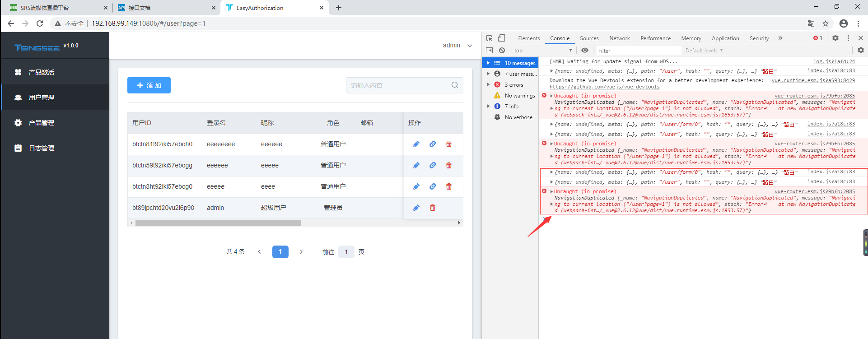This screenshot has width=868, height=339.
Task: Open Default levels dropdown
Action: pos(704,51)
